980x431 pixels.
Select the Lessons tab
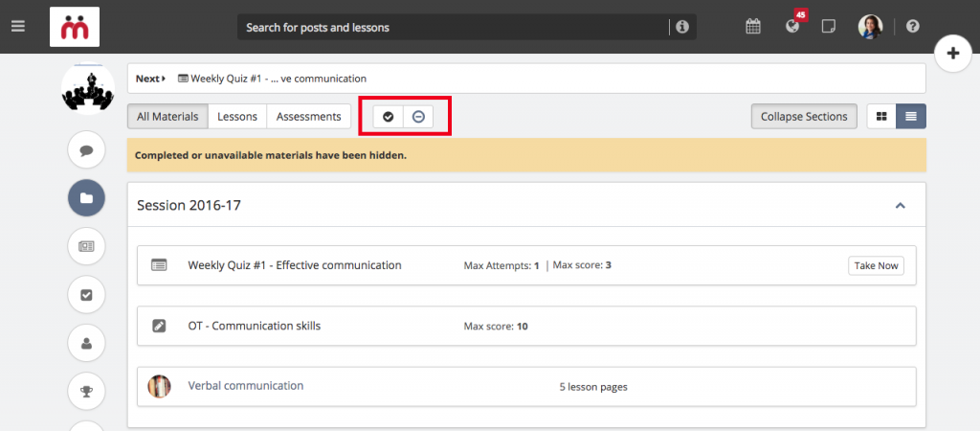pyautogui.click(x=237, y=116)
